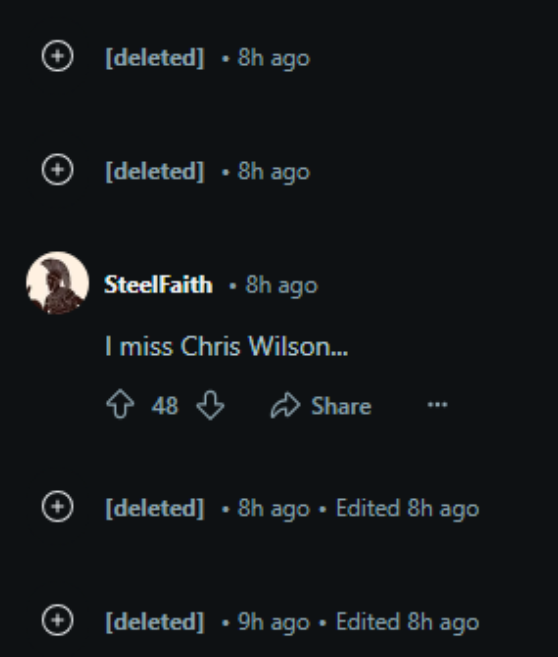Expand deleted comment above the 9h one
The width and height of the screenshot is (558, 657).
point(57,507)
